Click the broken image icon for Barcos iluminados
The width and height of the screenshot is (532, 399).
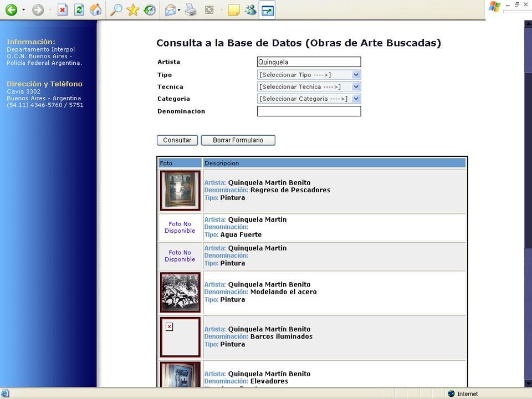170,327
